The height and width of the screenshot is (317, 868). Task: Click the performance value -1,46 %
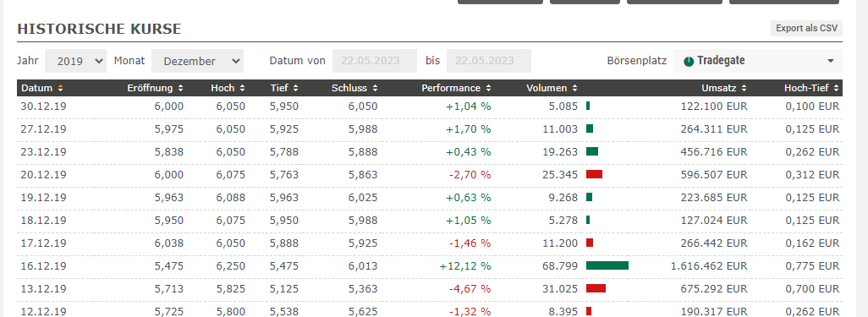pyautogui.click(x=470, y=243)
